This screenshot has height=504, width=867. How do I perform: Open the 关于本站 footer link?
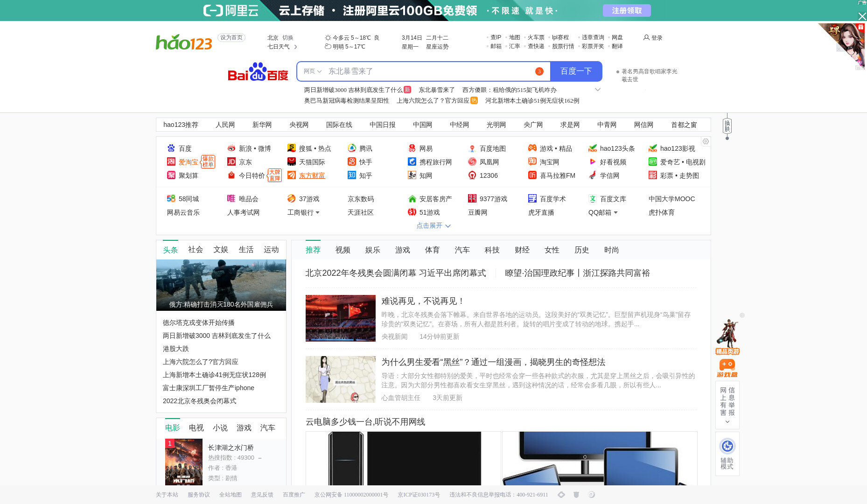pos(167,495)
